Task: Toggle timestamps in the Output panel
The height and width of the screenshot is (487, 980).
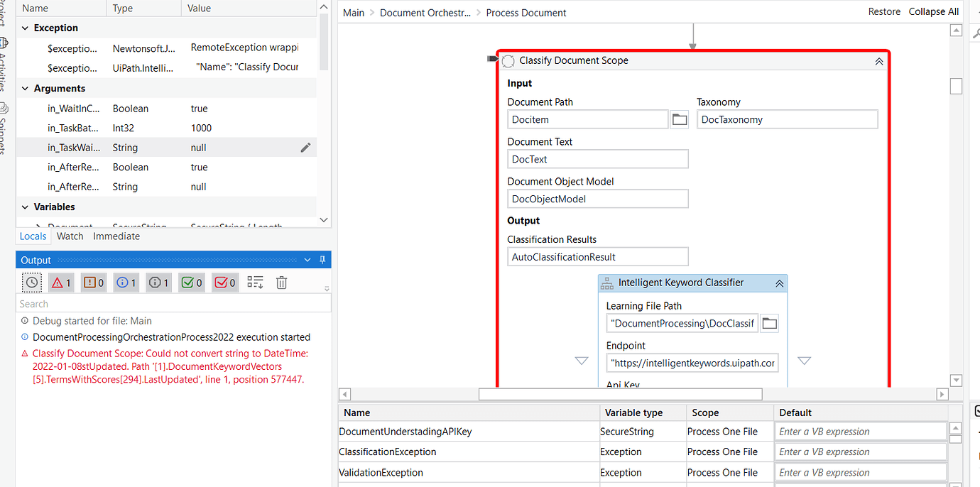Action: 31,282
